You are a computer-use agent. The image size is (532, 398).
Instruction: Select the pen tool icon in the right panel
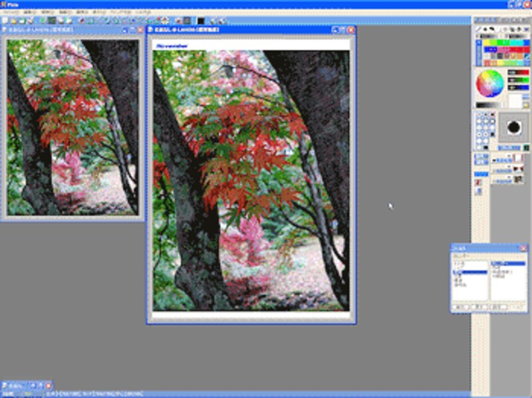pos(478,29)
